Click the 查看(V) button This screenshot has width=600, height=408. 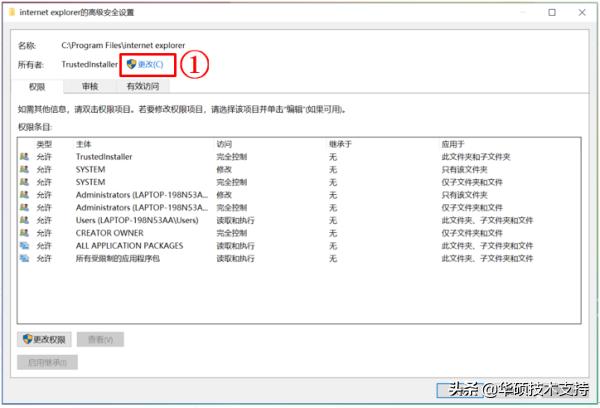click(100, 339)
